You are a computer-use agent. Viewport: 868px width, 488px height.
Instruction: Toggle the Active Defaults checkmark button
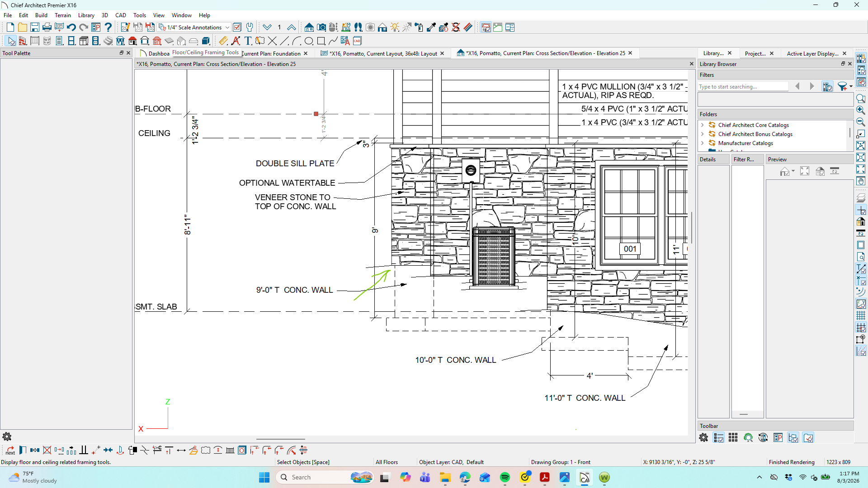point(237,28)
